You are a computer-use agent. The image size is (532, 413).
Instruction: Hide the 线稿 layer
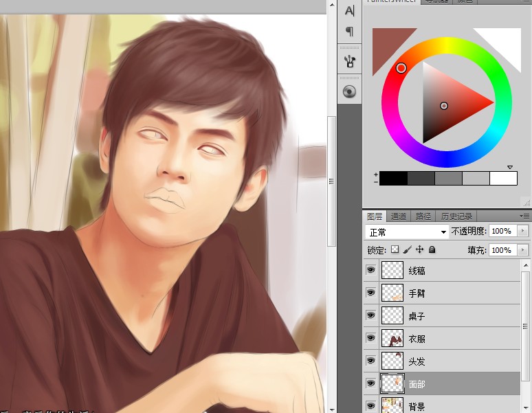point(371,270)
